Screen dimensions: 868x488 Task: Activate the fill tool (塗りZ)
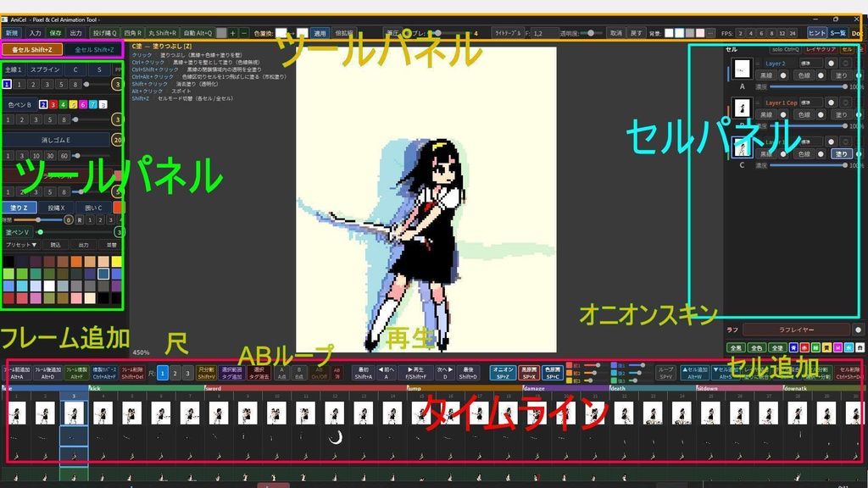19,206
